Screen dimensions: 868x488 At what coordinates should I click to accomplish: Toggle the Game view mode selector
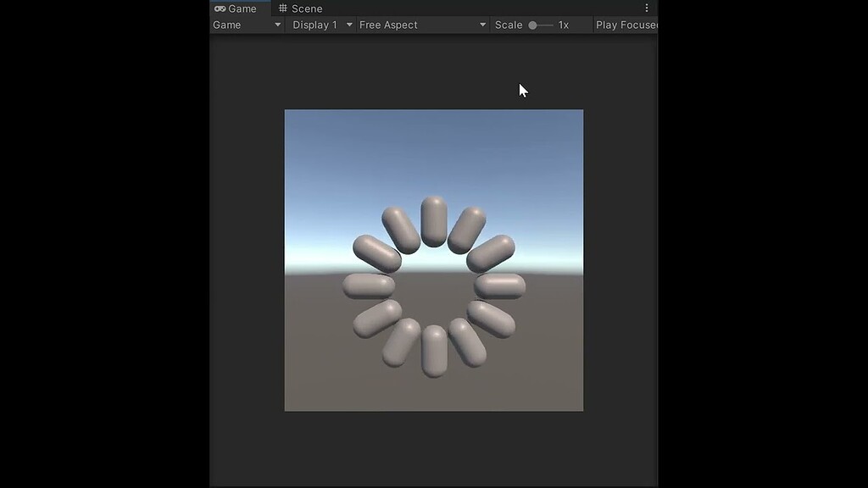pos(246,25)
